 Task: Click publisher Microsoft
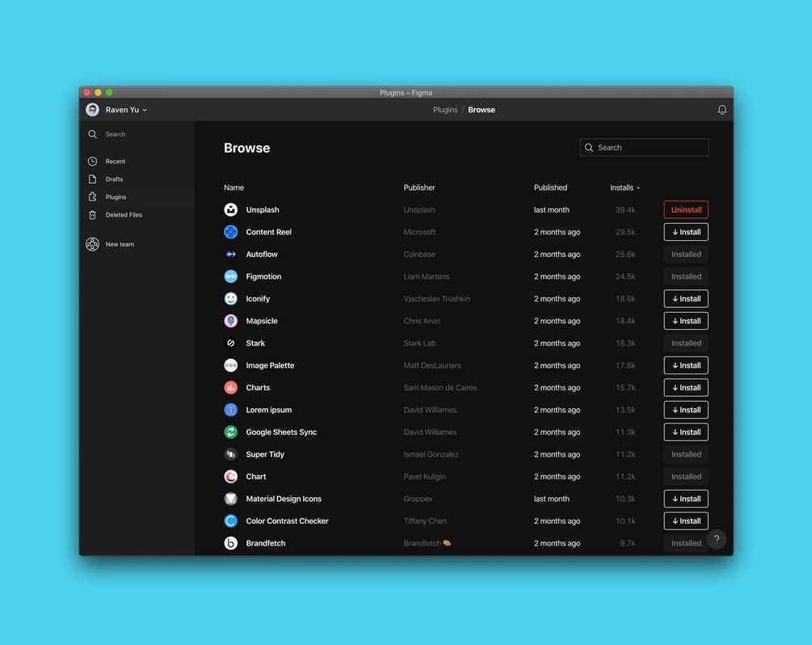(x=419, y=232)
